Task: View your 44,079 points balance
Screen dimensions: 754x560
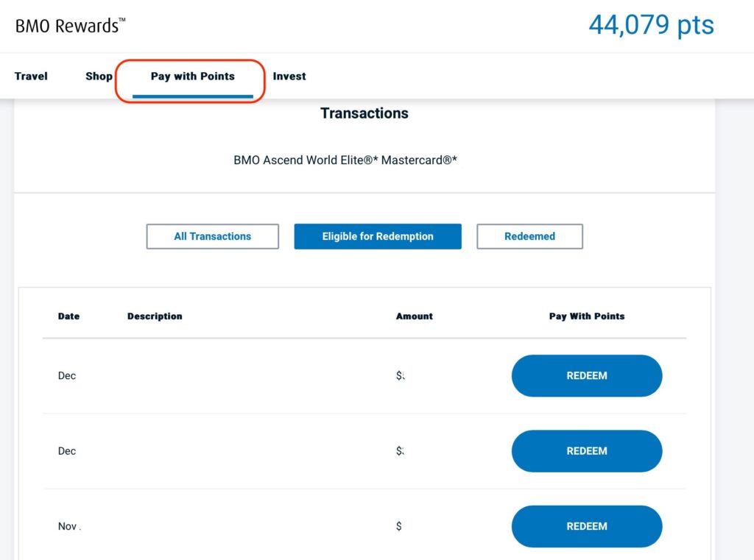Action: click(652, 25)
